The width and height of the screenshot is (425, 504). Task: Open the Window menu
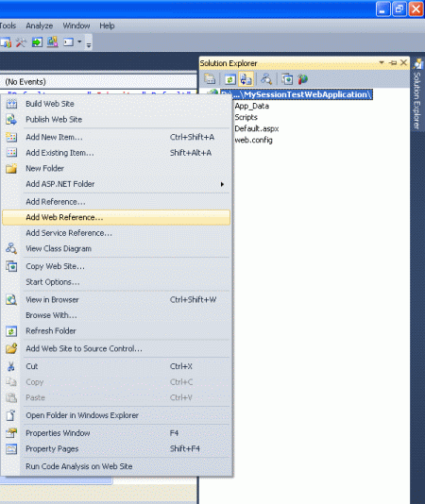click(76, 25)
